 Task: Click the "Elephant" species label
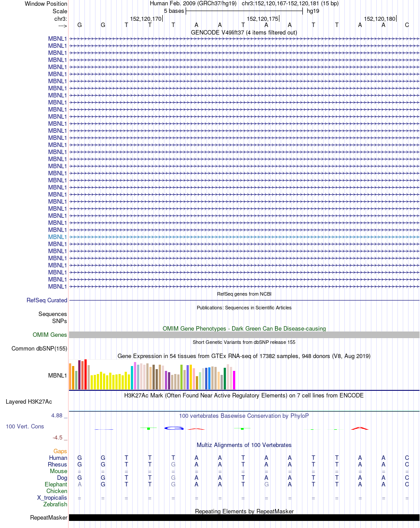pos(56,485)
